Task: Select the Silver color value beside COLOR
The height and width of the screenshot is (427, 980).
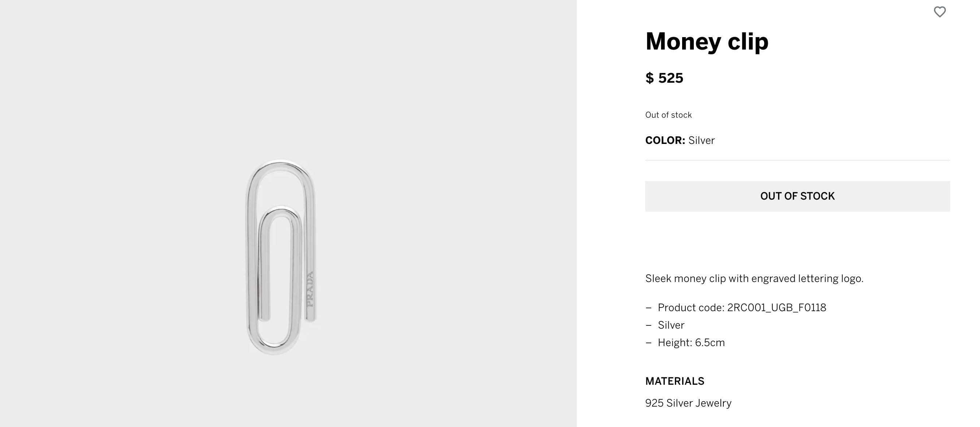Action: [x=701, y=140]
